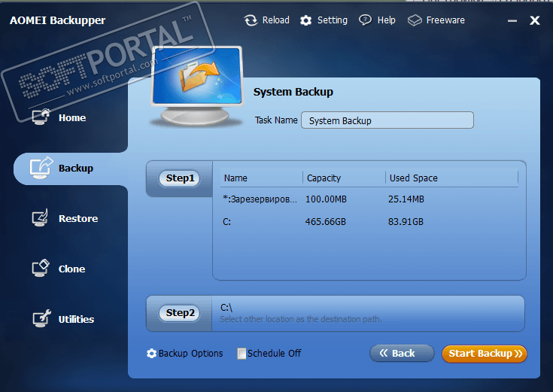Click the Reload circular arrows icon
Viewport: 553px width, 392px height.
point(251,20)
